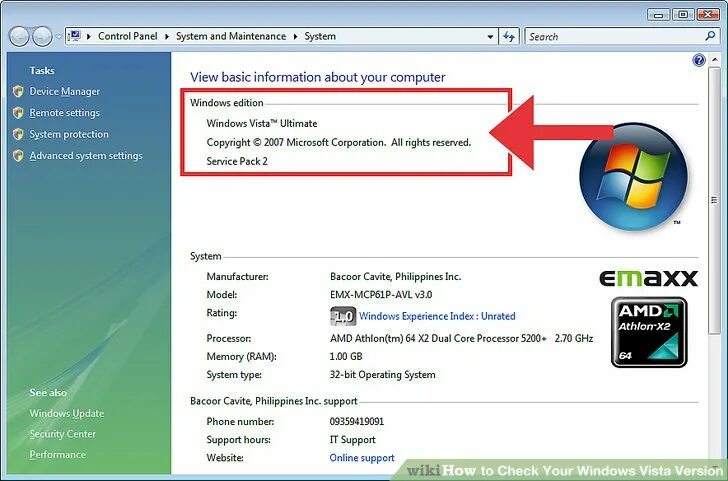The image size is (728, 481).
Task: Select the 32-bit Operating System text
Action: click(383, 375)
